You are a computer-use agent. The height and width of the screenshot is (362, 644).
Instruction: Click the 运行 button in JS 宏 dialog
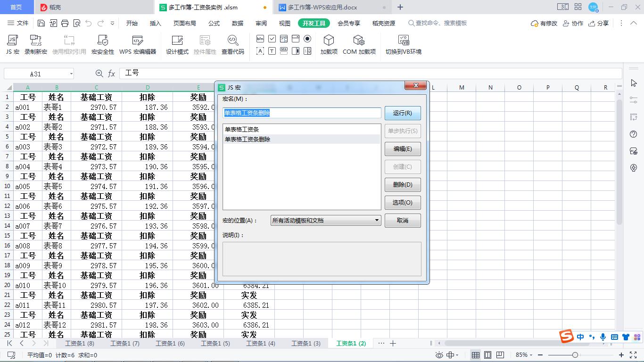[402, 113]
